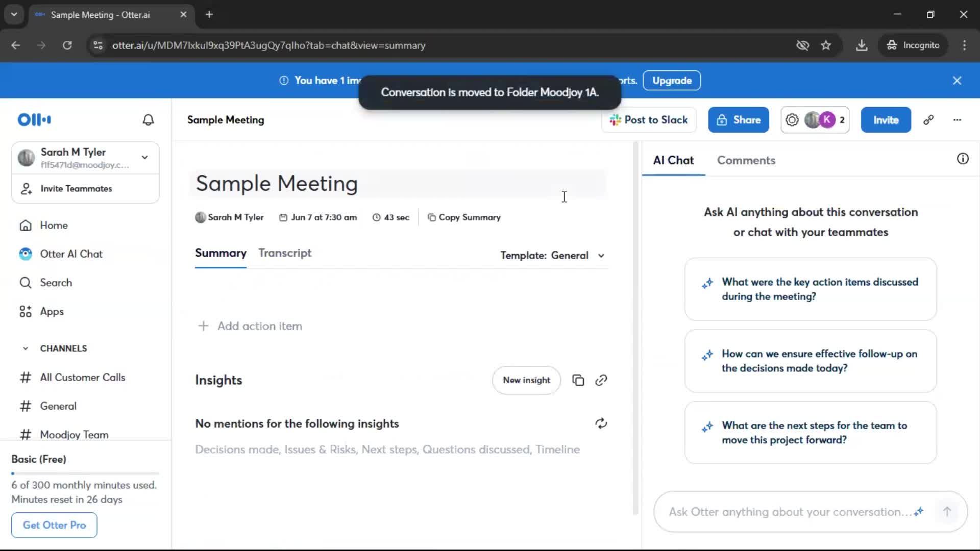980x551 pixels.
Task: Reload the browser page
Action: coord(67,45)
